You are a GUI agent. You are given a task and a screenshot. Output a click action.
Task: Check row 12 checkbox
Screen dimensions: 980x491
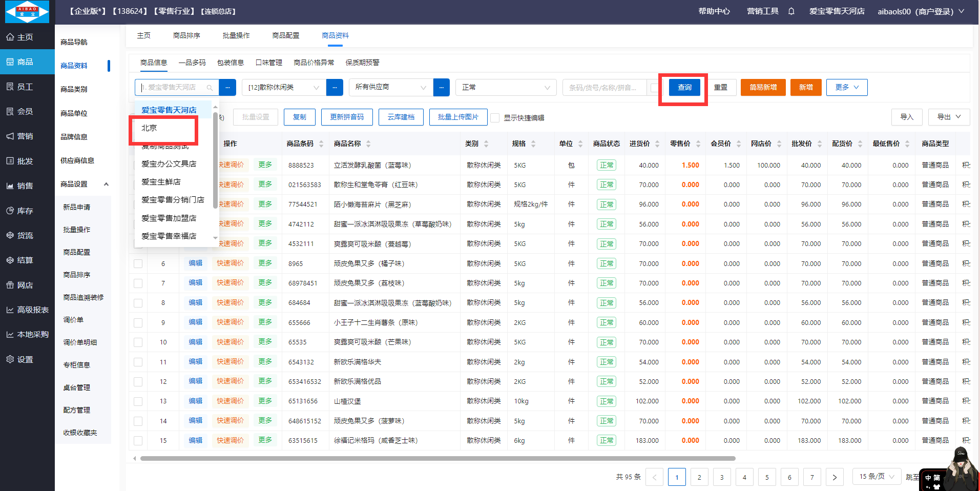[x=138, y=381]
